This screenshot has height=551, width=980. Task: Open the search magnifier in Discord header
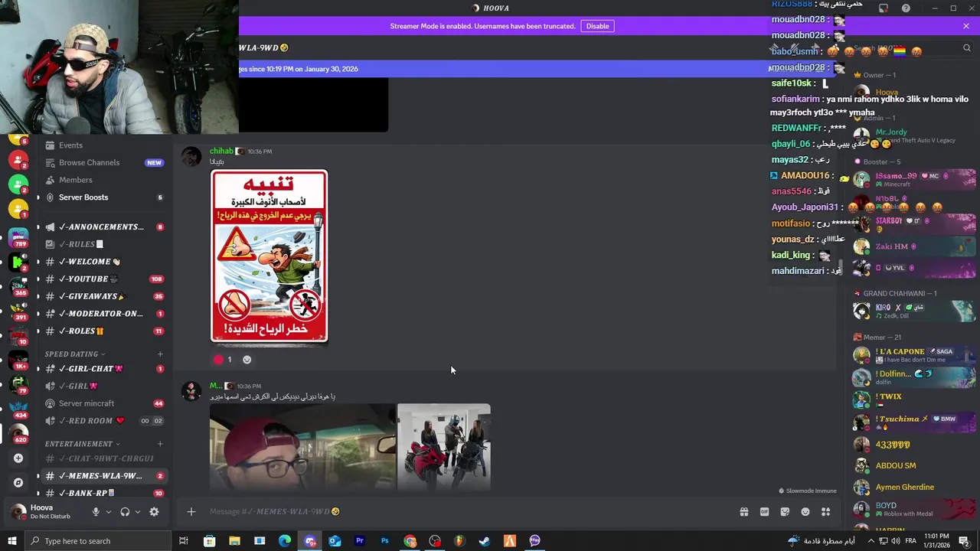coord(966,48)
